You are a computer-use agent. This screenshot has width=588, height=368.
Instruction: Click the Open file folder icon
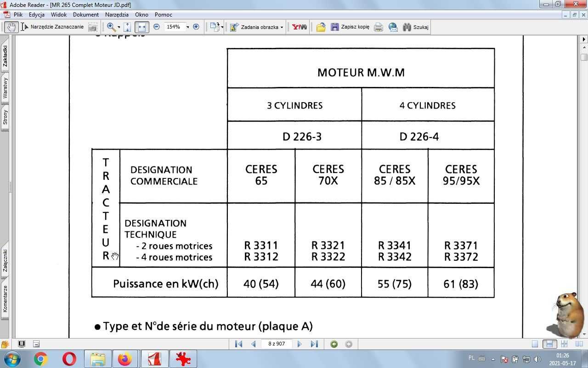tap(321, 27)
